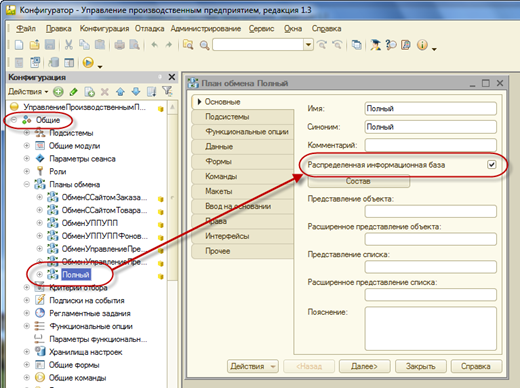Open the Syntax assistant icon
The image size is (520, 388).
(x=375, y=45)
